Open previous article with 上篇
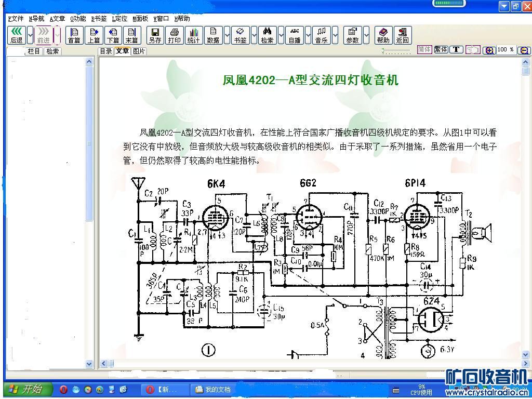 click(94, 35)
